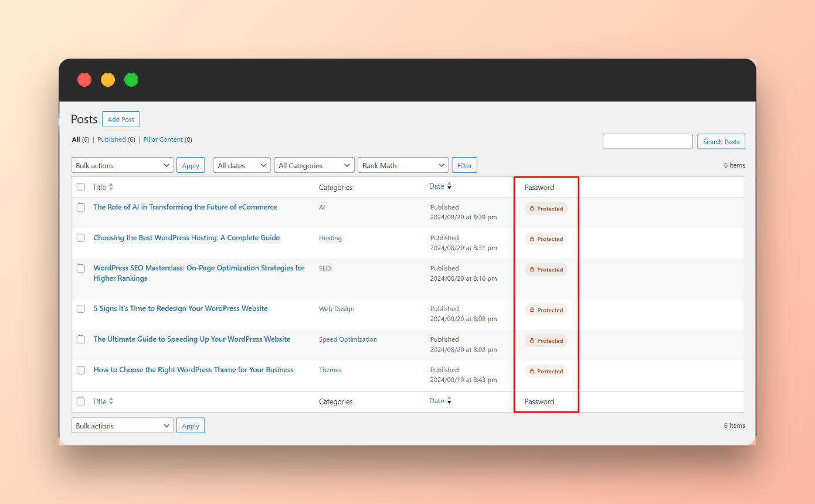Click the Protected lock badge for the eCommerce AI post
Image resolution: width=815 pixels, height=504 pixels.
point(546,209)
